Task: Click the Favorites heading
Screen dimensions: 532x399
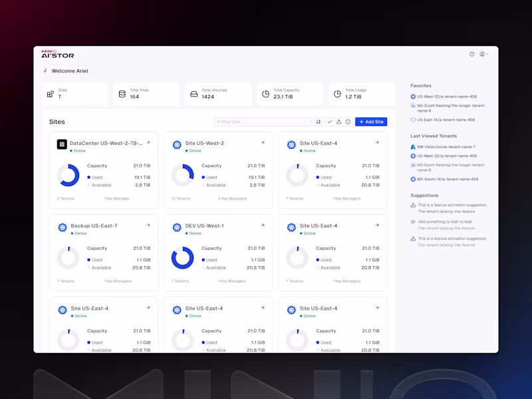Action: 421,86
